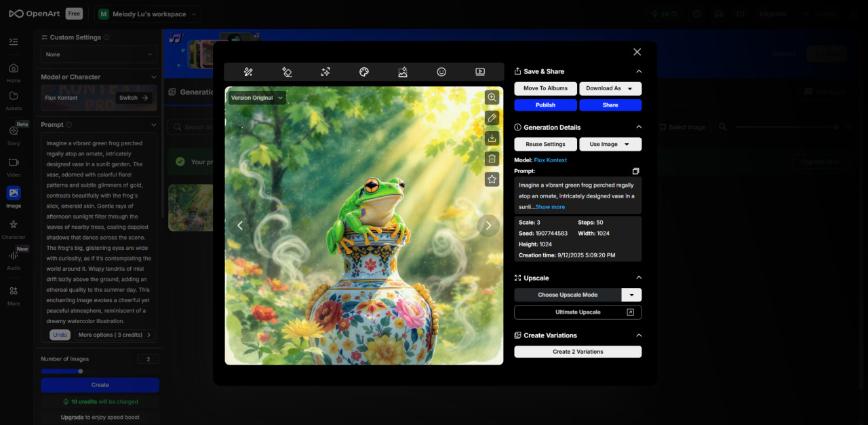Viewport: 868px width, 425px height.
Task: Adjust the Number of Images slider
Action: (x=80, y=371)
